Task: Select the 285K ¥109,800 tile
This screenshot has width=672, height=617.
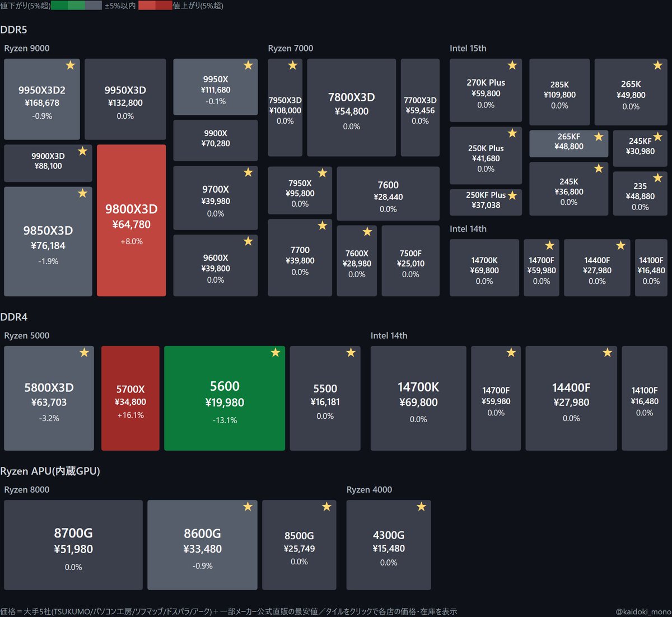Action: click(x=559, y=92)
